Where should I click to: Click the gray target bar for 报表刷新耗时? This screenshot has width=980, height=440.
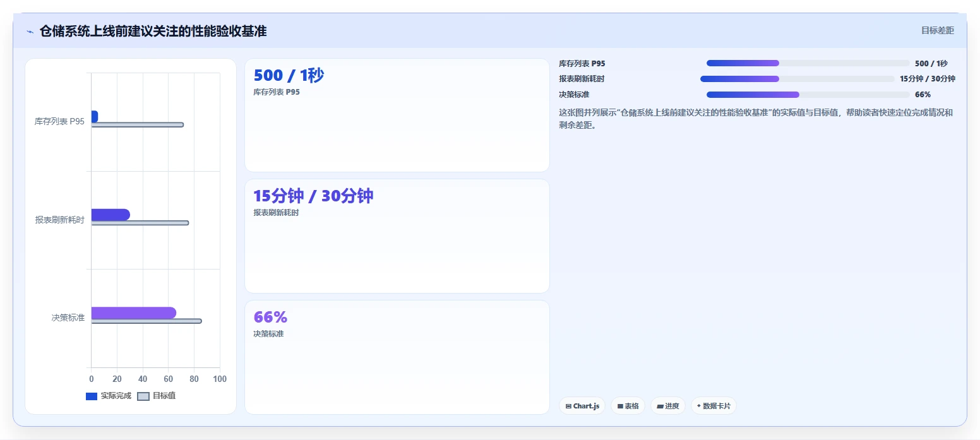coord(140,223)
